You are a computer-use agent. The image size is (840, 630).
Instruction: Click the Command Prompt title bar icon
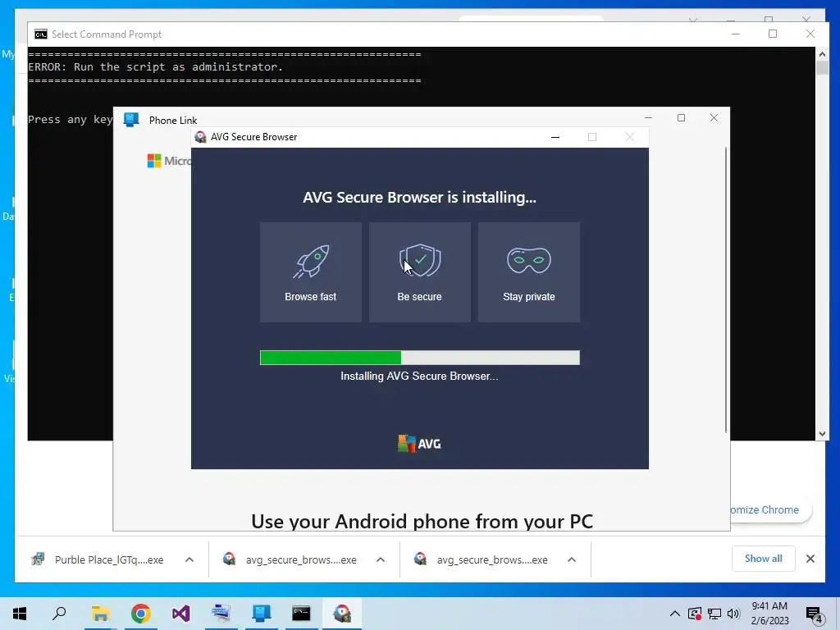pos(41,34)
